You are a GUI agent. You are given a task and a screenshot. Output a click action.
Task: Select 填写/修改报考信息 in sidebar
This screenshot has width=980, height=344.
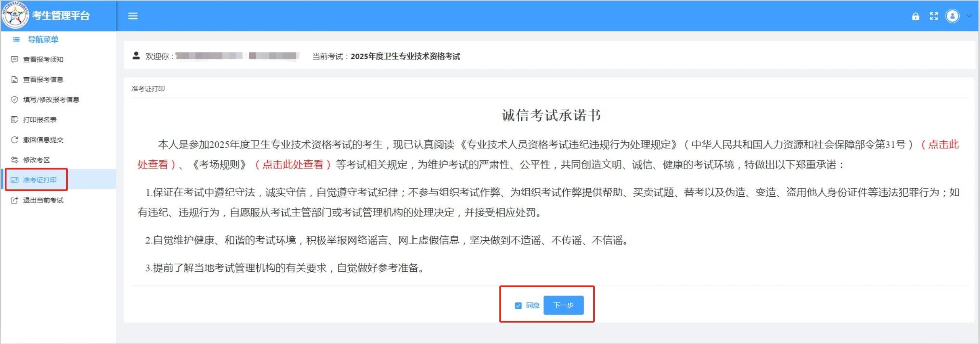tap(51, 99)
